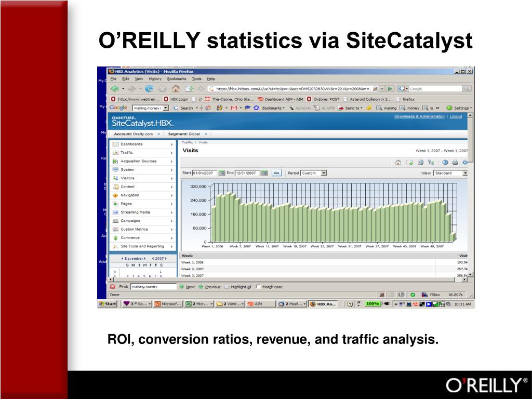Click the Firefox Forward arrow button

(x=131, y=89)
